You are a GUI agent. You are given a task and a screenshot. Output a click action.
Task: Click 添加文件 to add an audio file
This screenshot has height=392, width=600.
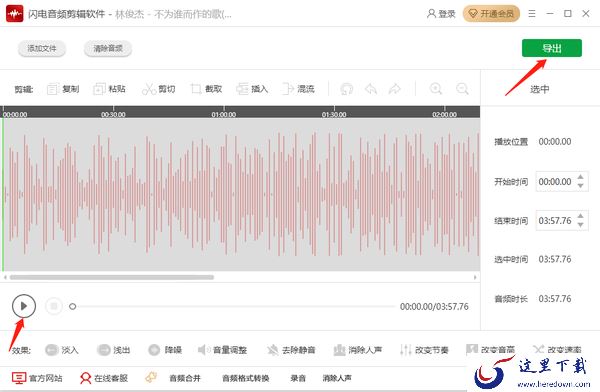pos(42,49)
